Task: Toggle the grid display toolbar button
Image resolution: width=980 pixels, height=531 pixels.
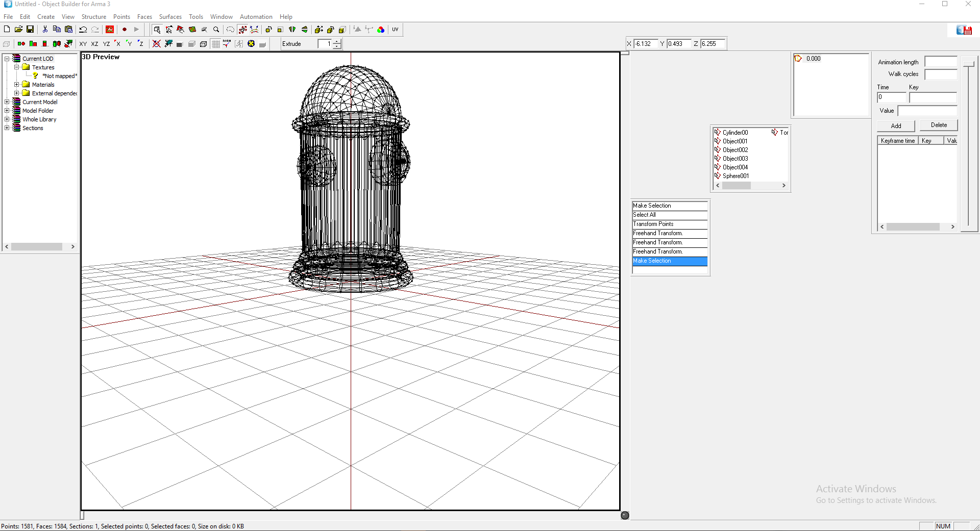Action: 216,44
